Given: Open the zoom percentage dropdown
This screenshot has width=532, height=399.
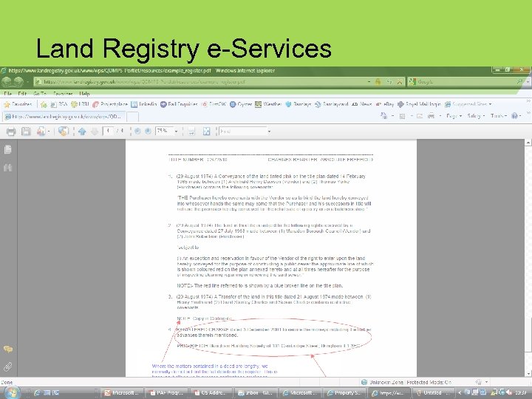Looking at the screenshot, I should click(176, 132).
